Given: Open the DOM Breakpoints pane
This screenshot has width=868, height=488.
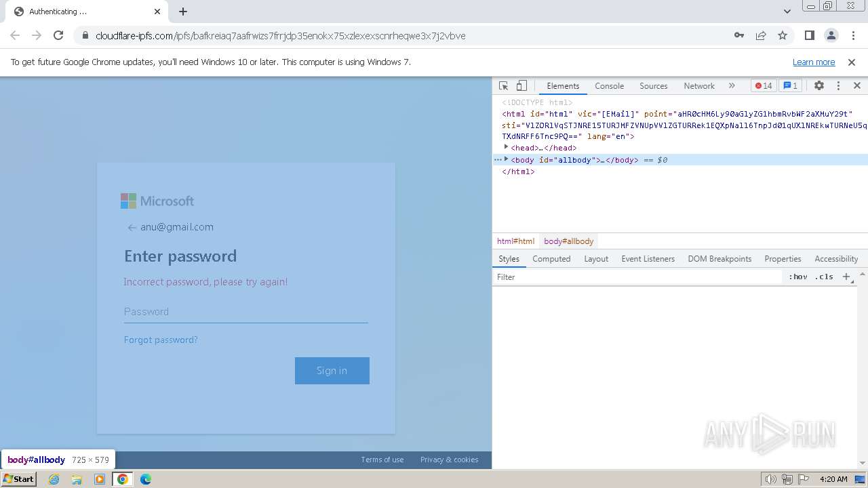Looking at the screenshot, I should (719, 259).
